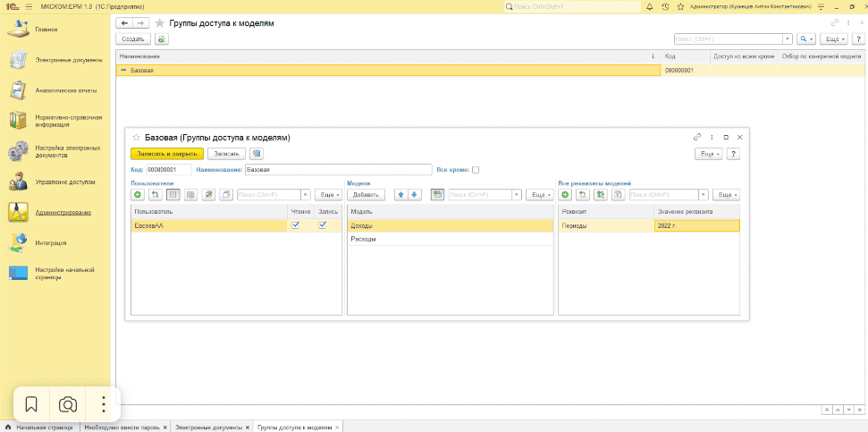Uncheck Чтение for user ЕвсеевАА
The width and height of the screenshot is (868, 432).
click(296, 225)
